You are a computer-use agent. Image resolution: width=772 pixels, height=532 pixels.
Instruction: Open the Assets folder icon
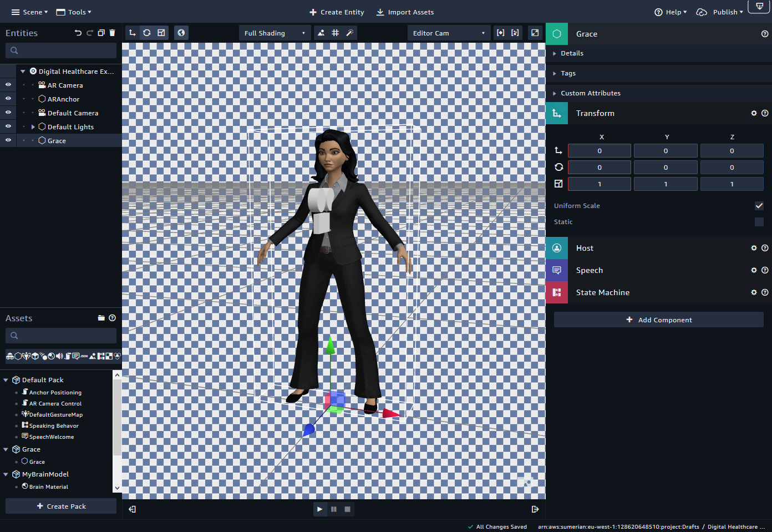tap(101, 318)
